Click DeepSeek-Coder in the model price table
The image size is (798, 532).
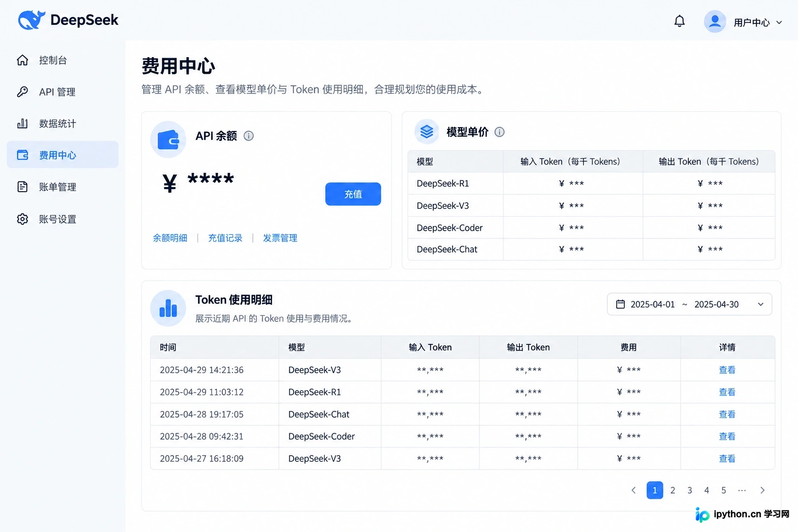click(450, 228)
